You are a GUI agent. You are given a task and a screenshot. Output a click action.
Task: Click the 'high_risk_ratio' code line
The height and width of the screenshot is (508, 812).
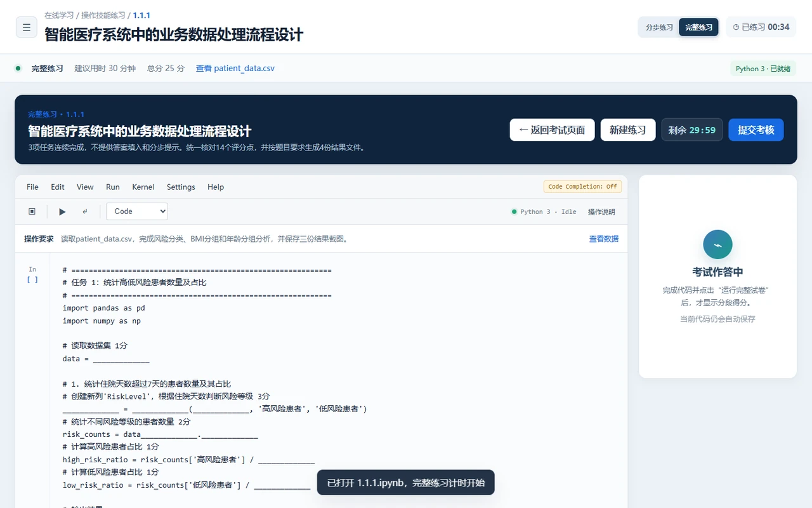188,460
